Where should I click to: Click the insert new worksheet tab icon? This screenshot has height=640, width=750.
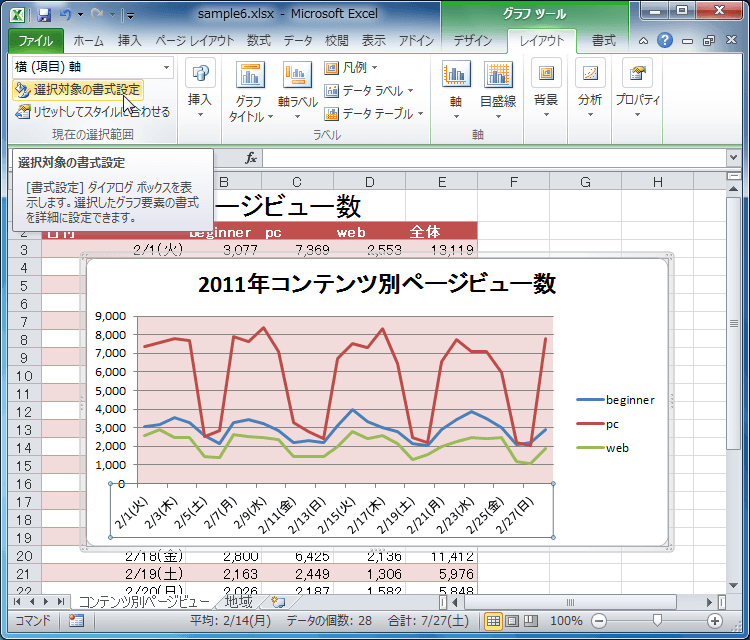(278, 601)
